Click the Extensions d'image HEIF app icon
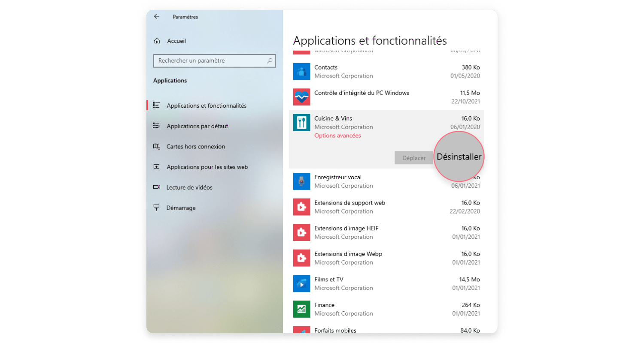 (x=301, y=232)
